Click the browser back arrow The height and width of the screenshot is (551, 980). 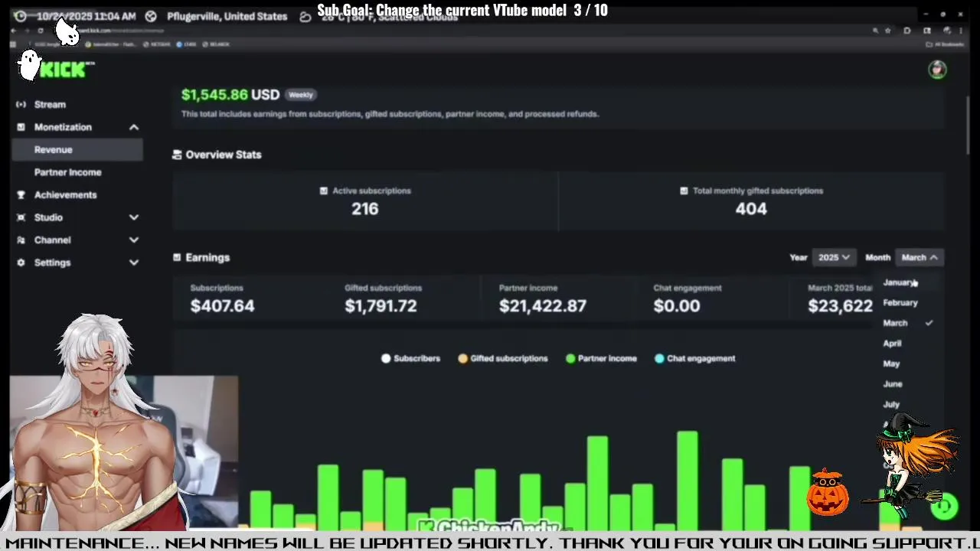pos(14,31)
